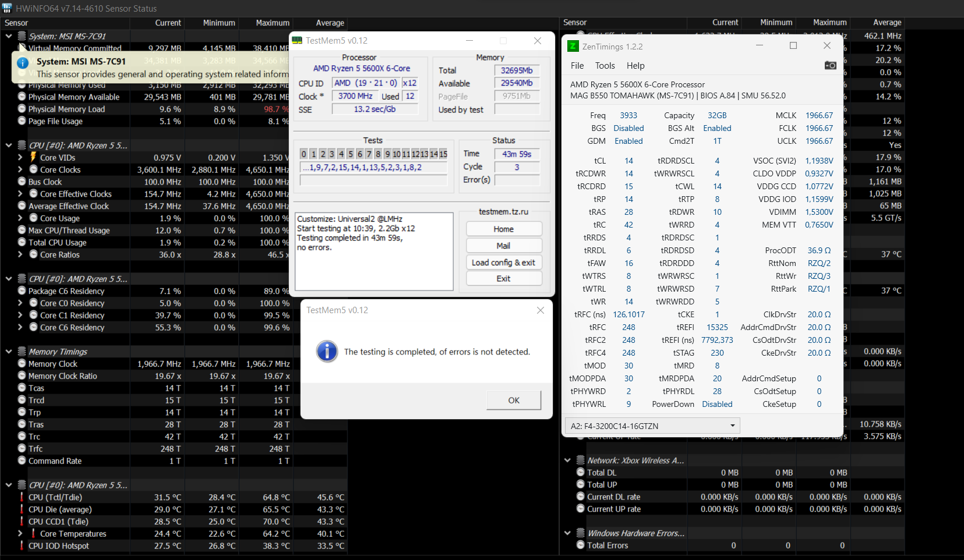
Task: Click the ZenTimings camera screenshot icon
Action: click(x=831, y=65)
